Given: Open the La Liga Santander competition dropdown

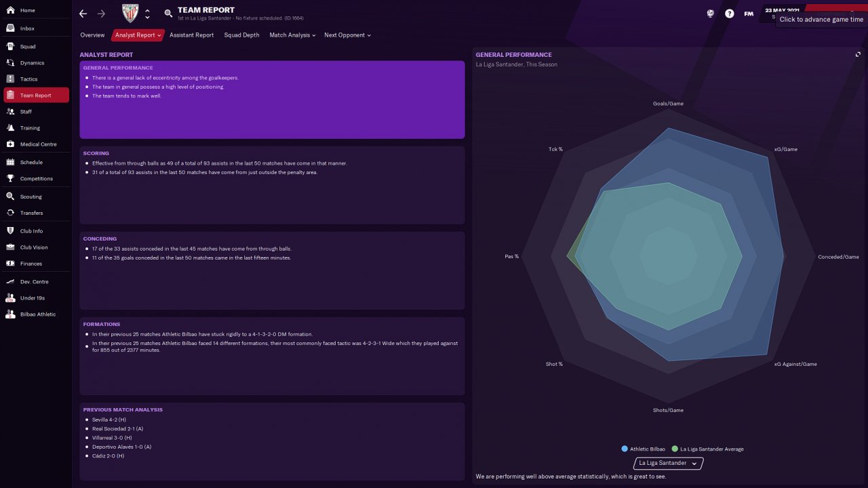Looking at the screenshot, I should point(668,464).
